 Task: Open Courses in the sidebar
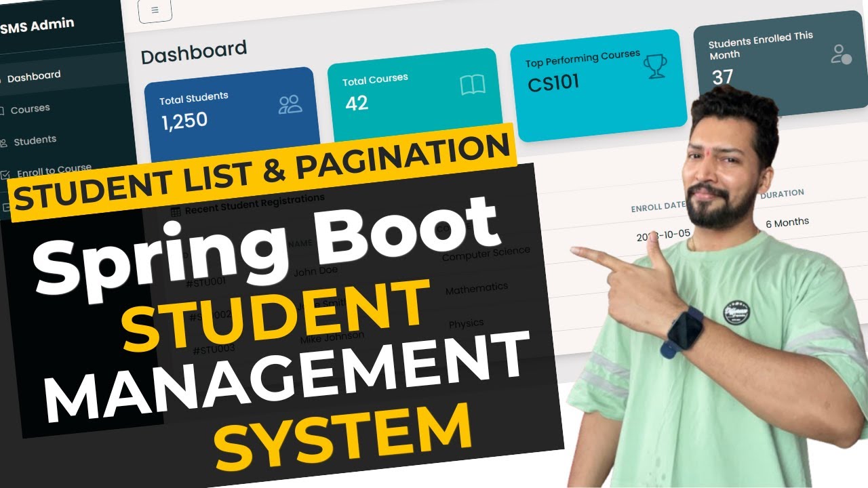tap(31, 108)
